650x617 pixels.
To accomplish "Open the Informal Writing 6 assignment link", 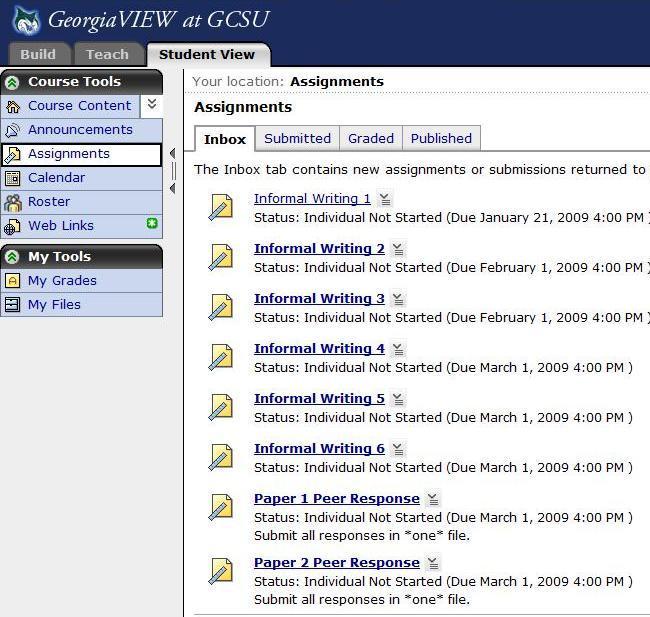I will (x=319, y=449).
